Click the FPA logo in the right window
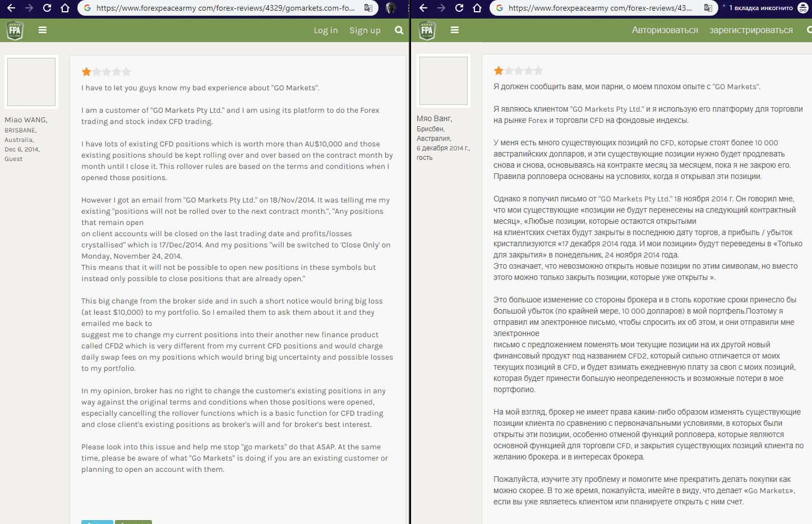 point(427,30)
